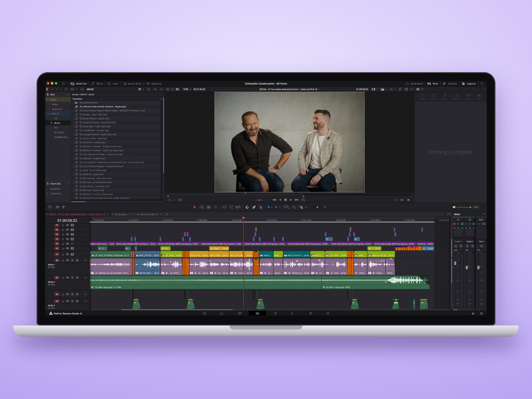Open the Index panel tab
532x399 pixels.
pyautogui.click(x=113, y=83)
